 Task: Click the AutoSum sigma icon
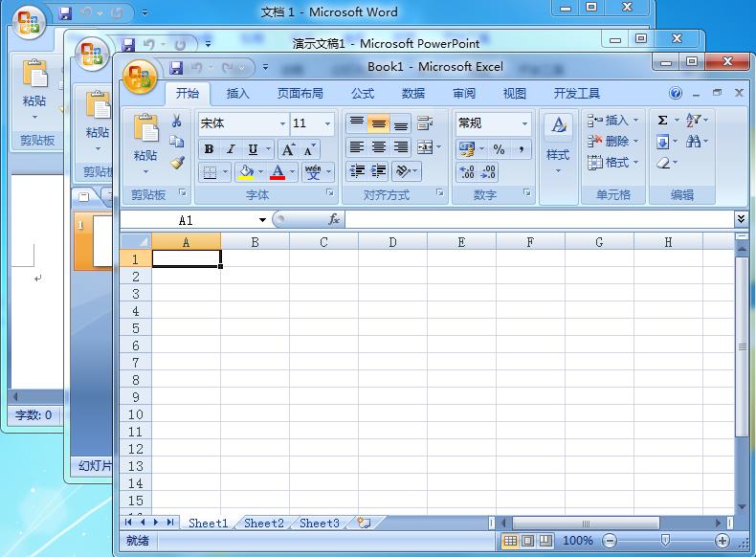(662, 121)
